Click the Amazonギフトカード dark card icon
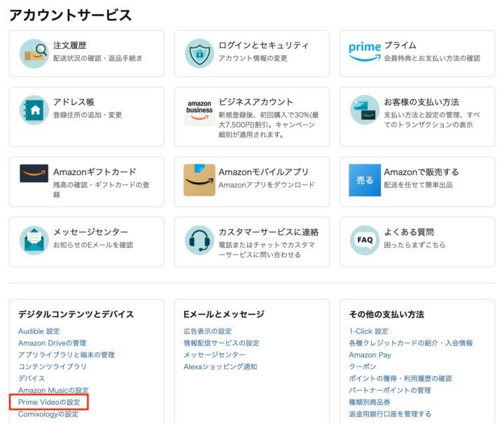504x423 pixels. click(x=34, y=174)
